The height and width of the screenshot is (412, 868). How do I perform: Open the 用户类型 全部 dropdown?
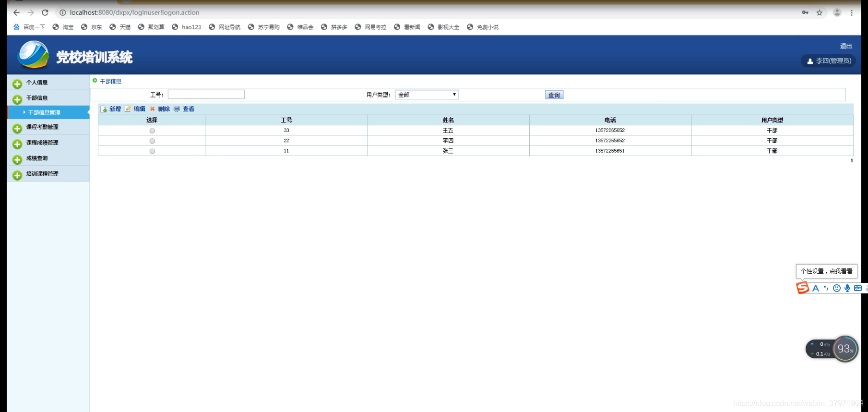point(427,95)
